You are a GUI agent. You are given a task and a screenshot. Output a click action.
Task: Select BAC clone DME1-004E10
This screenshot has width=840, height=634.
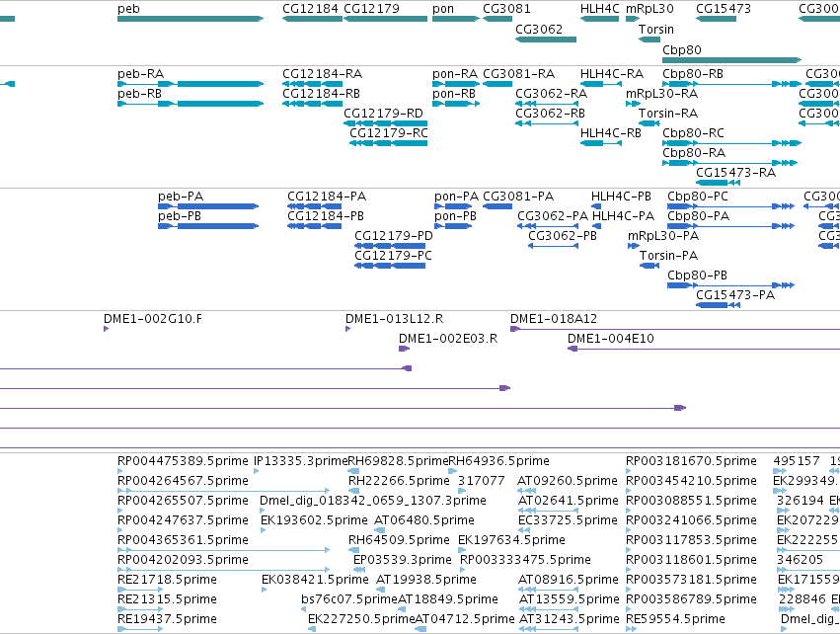[x=611, y=340]
